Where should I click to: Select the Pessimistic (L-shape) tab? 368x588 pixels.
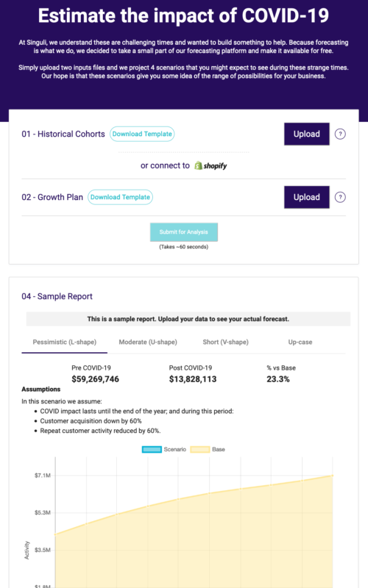pyautogui.click(x=65, y=342)
